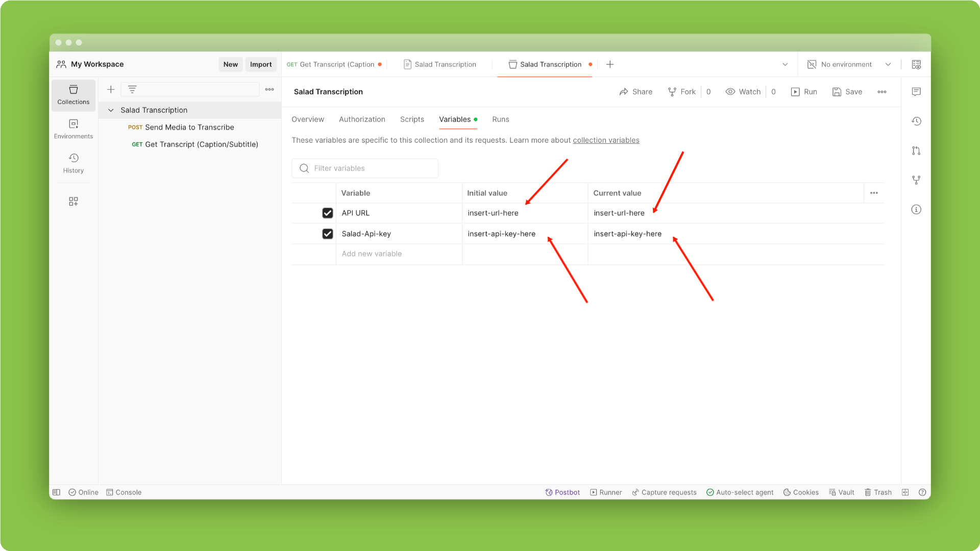The image size is (980, 551).
Task: Uncheck the Salad-Api-key variable checkbox
Action: (328, 234)
